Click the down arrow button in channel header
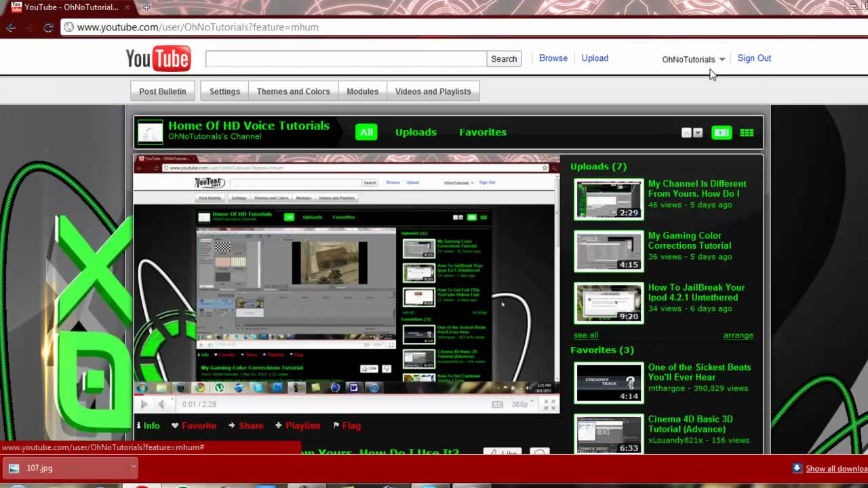Screen dimensions: 868x488 (x=698, y=133)
